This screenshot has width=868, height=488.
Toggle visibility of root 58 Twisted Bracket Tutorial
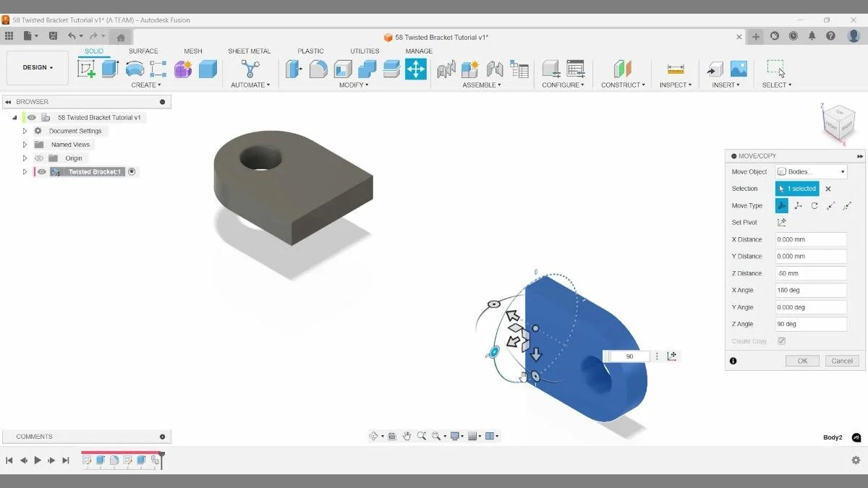pos(32,117)
